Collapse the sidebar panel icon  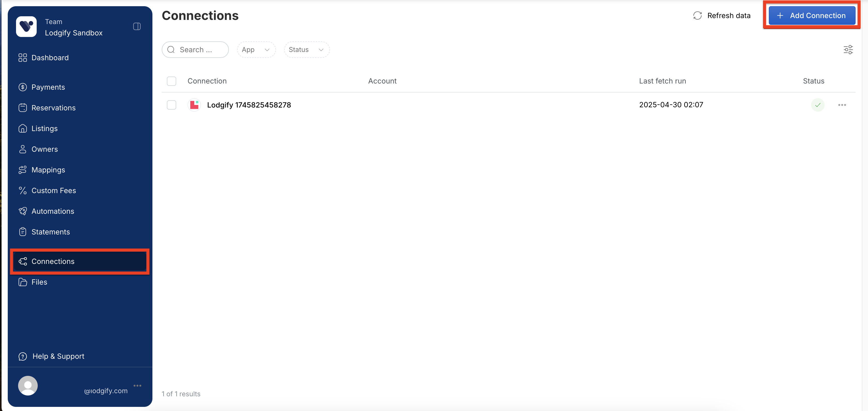point(137,27)
